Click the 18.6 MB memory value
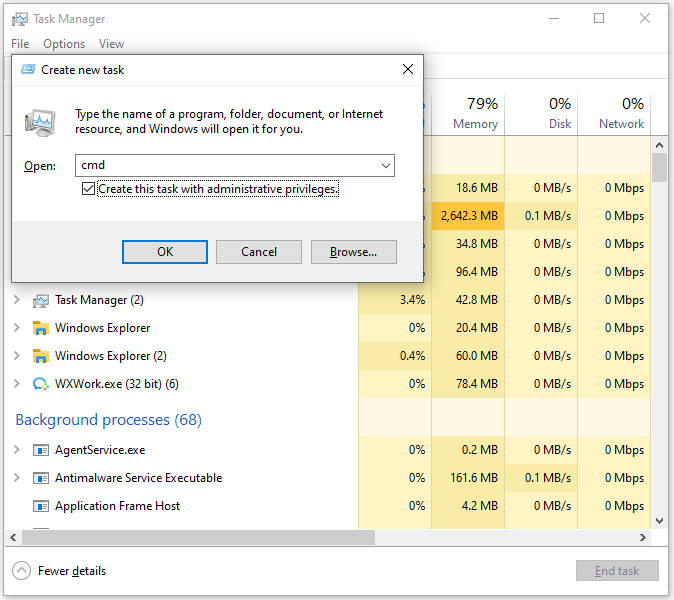Image resolution: width=674 pixels, height=600 pixels. tap(477, 188)
